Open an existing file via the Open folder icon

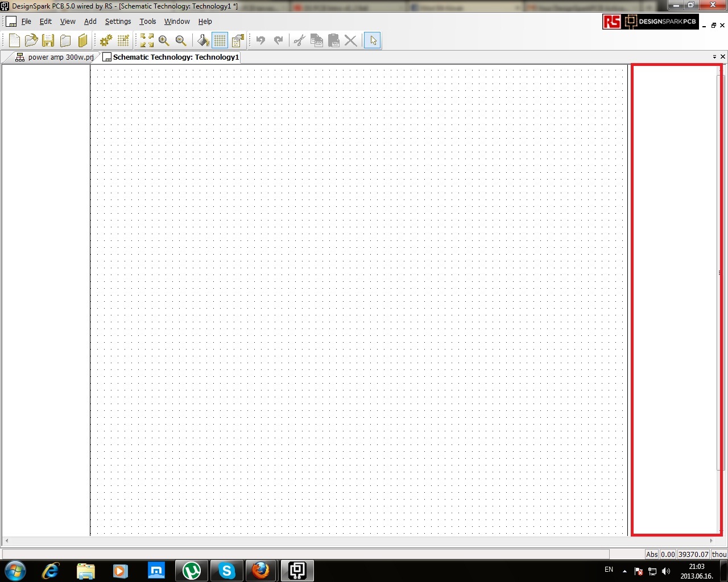coord(31,40)
